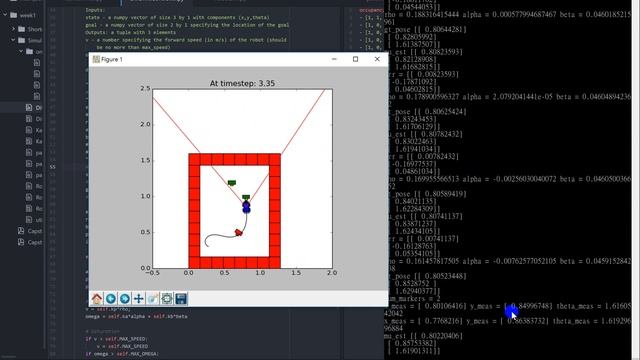Activate the Pan axes tool

(x=139, y=299)
